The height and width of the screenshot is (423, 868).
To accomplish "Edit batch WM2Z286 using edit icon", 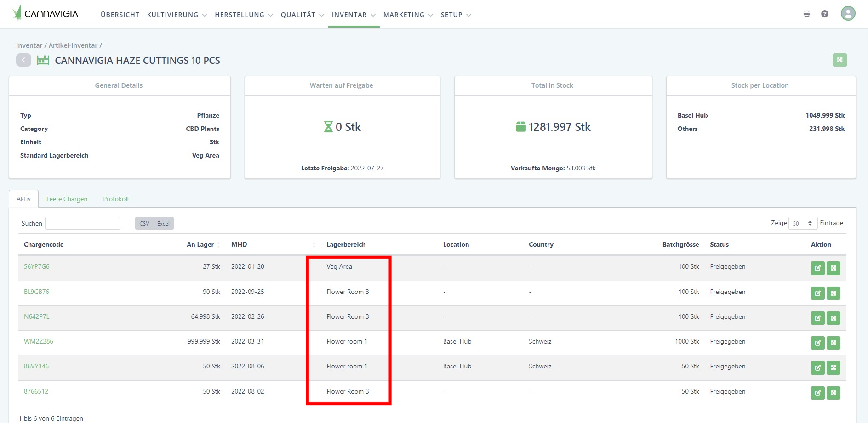I will pos(817,343).
